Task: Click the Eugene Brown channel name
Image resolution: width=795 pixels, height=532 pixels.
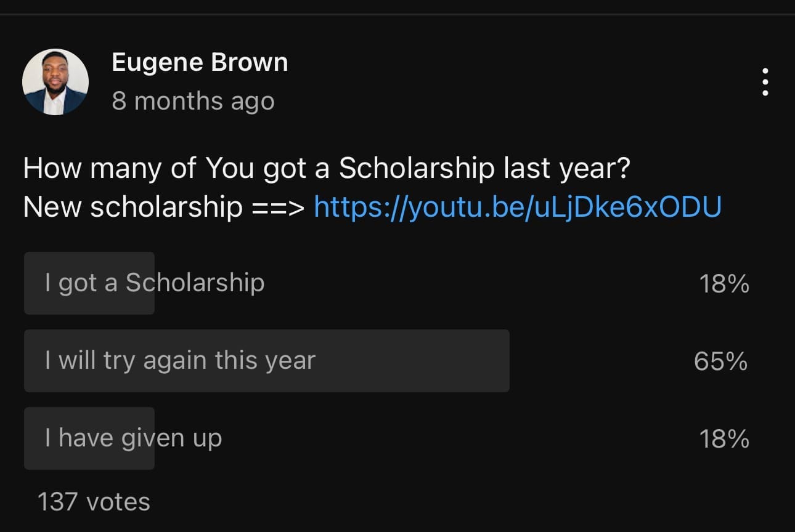Action: coord(200,63)
